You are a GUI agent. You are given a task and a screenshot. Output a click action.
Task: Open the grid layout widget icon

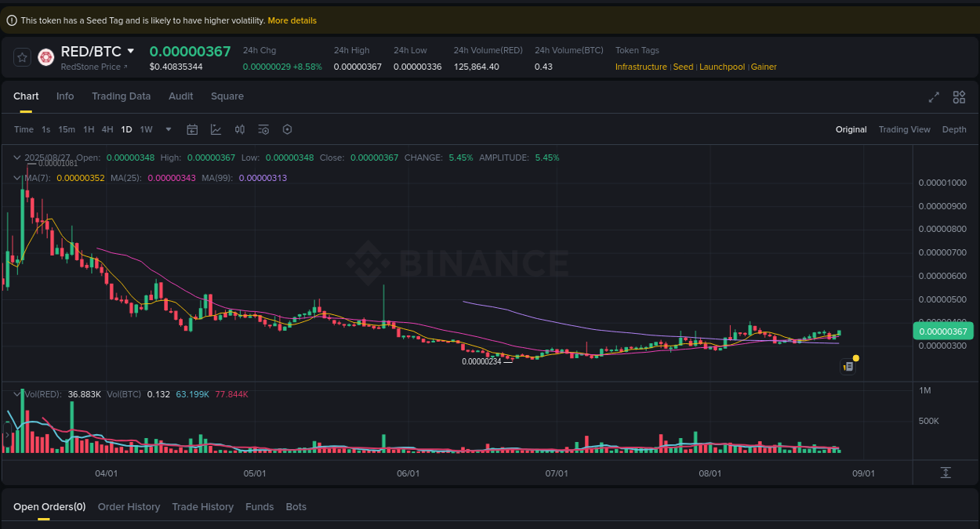point(959,97)
